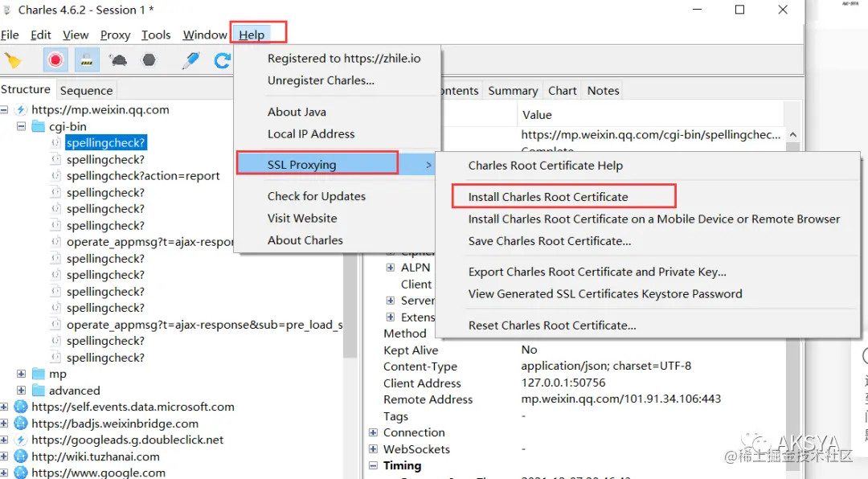Open the Tools menu
Viewport: 868px width, 479px height.
pos(156,35)
